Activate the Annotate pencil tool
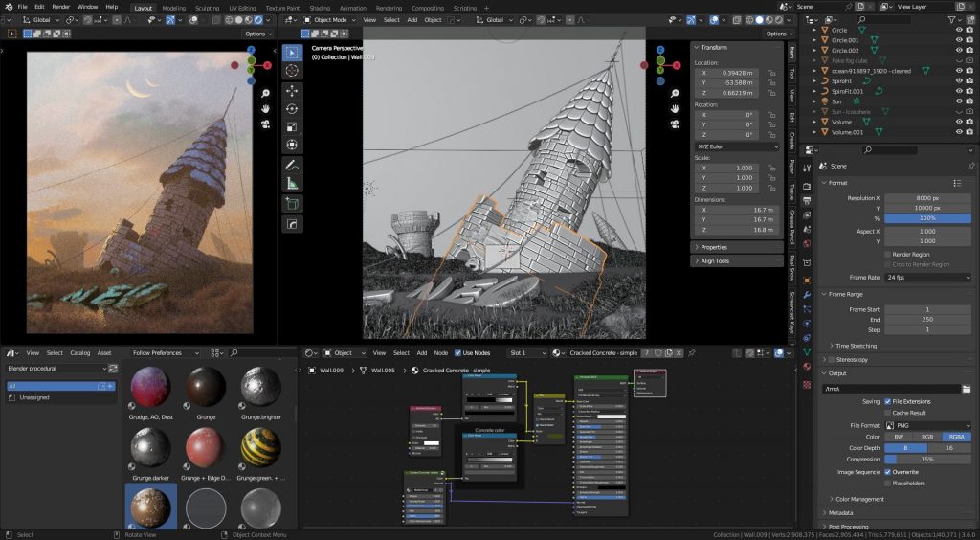Image resolution: width=980 pixels, height=540 pixels. 293,165
